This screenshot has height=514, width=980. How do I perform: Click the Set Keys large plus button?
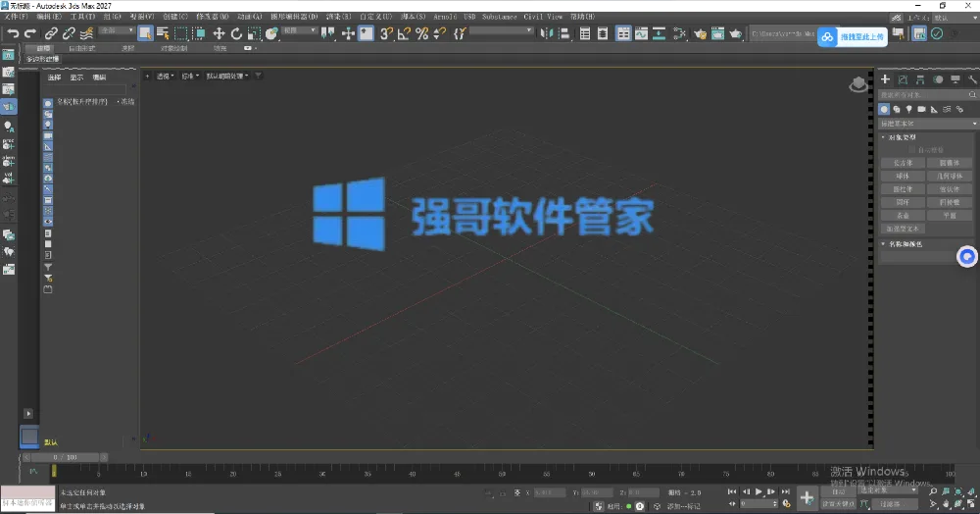pos(807,497)
